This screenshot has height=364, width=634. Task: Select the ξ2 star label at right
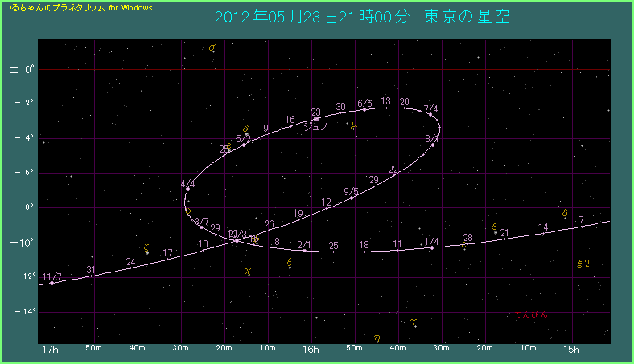pyautogui.click(x=583, y=264)
